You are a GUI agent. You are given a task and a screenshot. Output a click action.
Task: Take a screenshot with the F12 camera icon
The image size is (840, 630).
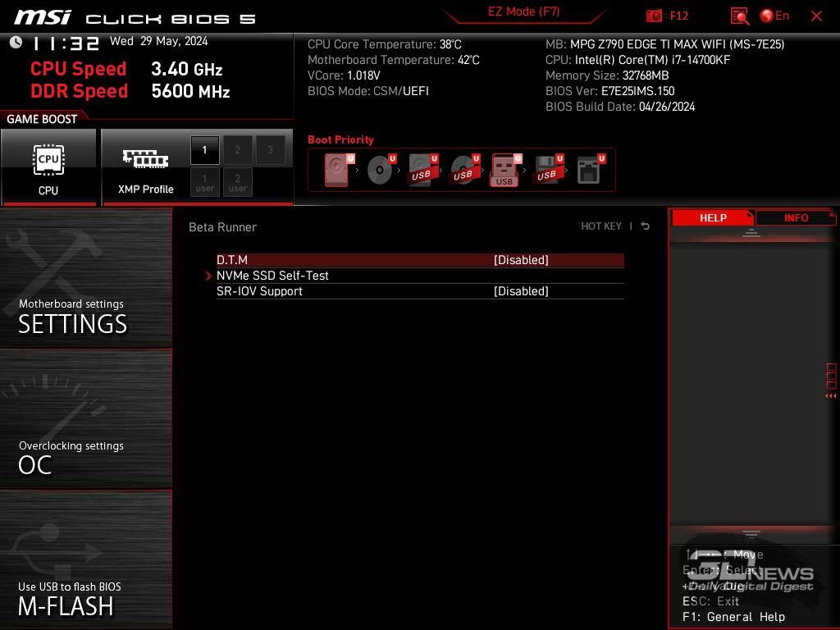tap(654, 16)
